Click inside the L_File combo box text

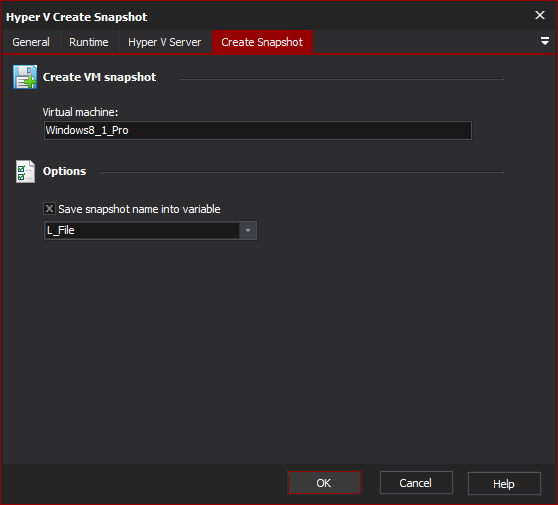click(142, 231)
